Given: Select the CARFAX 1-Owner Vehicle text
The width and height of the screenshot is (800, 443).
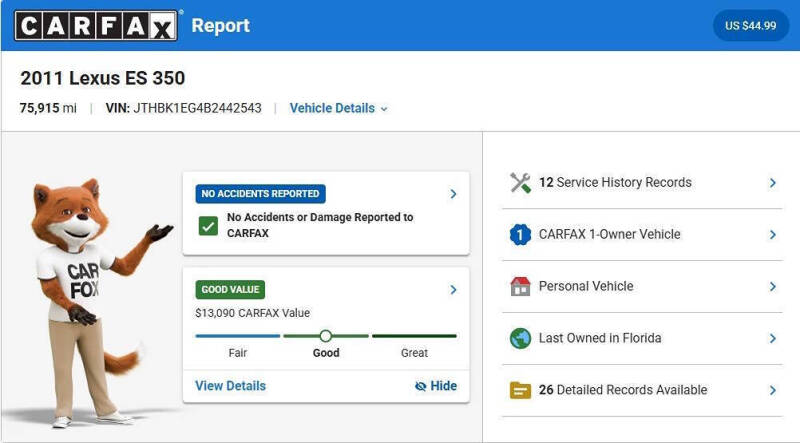Looking at the screenshot, I should coord(610,235).
